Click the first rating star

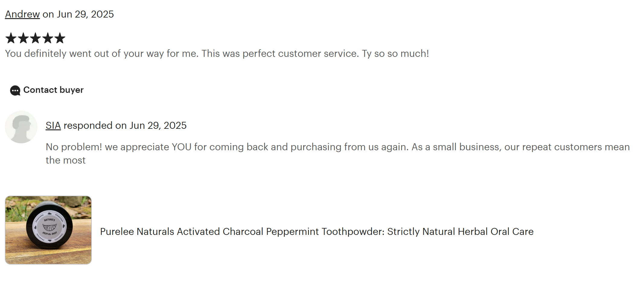click(x=11, y=38)
